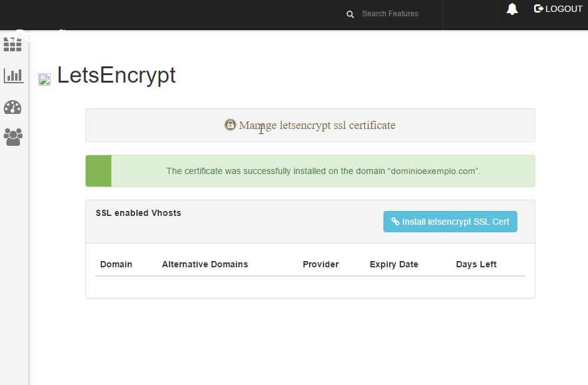This screenshot has width=588, height=385.
Task: Click the LetsEncrypt page title
Action: pos(116,75)
